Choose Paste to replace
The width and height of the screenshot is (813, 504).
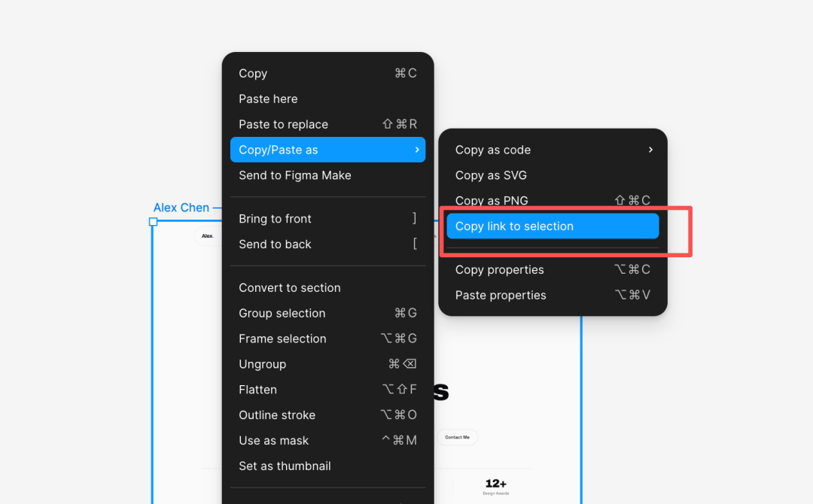coord(327,124)
